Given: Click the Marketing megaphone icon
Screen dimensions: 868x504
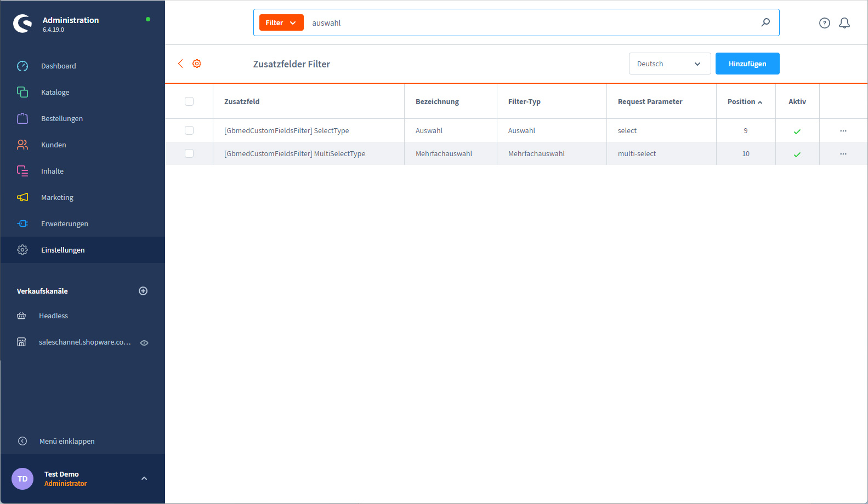Looking at the screenshot, I should [22, 197].
